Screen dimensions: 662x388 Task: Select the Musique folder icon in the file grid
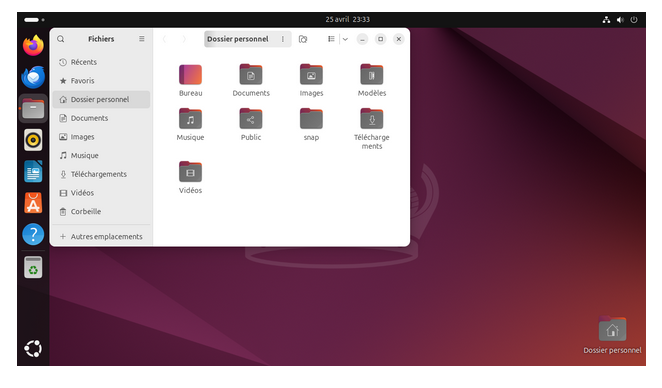tap(190, 119)
